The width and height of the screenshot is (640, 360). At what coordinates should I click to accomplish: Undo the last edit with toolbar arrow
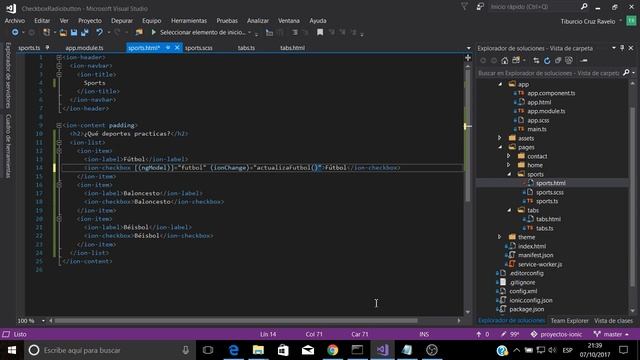(99, 32)
